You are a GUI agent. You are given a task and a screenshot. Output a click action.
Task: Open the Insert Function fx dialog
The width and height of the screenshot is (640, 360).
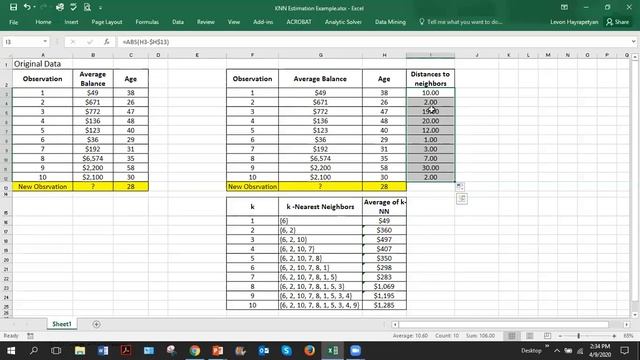(x=107, y=42)
